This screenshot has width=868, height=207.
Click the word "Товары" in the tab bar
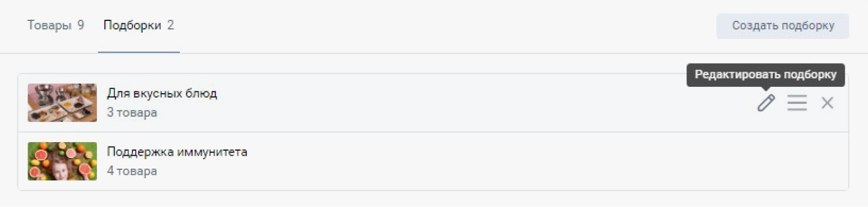[x=50, y=25]
